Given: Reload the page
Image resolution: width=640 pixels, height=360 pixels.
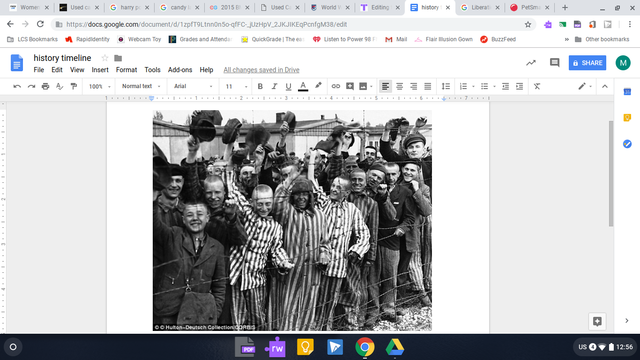Looking at the screenshot, I should click(40, 24).
